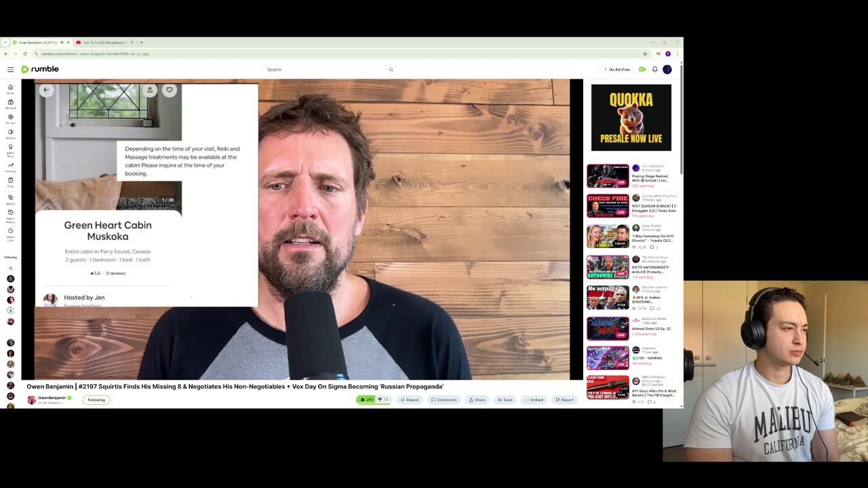Open Altered State S3 Ep. 32 thumbnail
Image resolution: width=868 pixels, height=488 pixels.
tap(608, 328)
